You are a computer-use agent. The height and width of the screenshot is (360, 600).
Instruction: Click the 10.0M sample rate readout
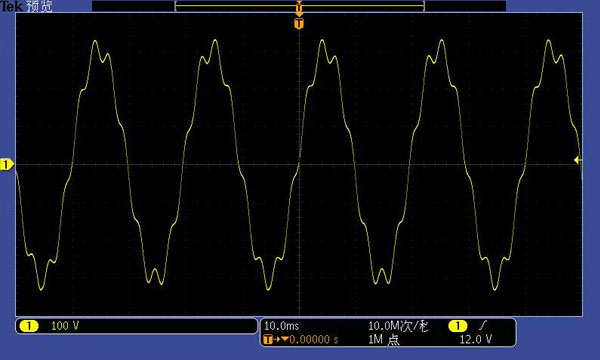click(x=398, y=326)
